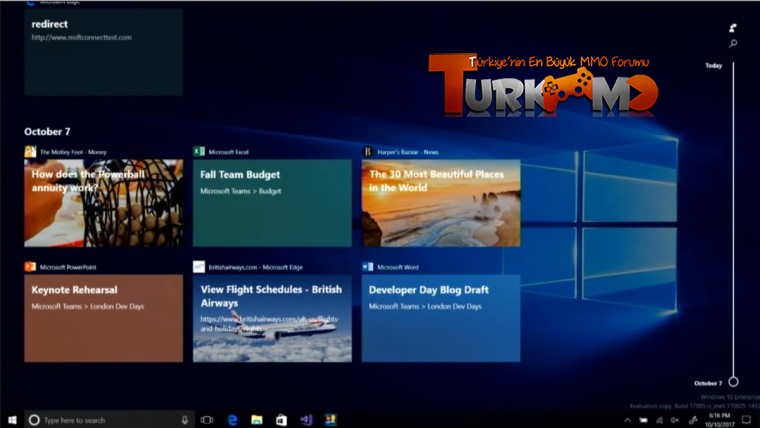The height and width of the screenshot is (428, 760).
Task: Click the Harper's Bazaar - News label
Action: [x=408, y=152]
